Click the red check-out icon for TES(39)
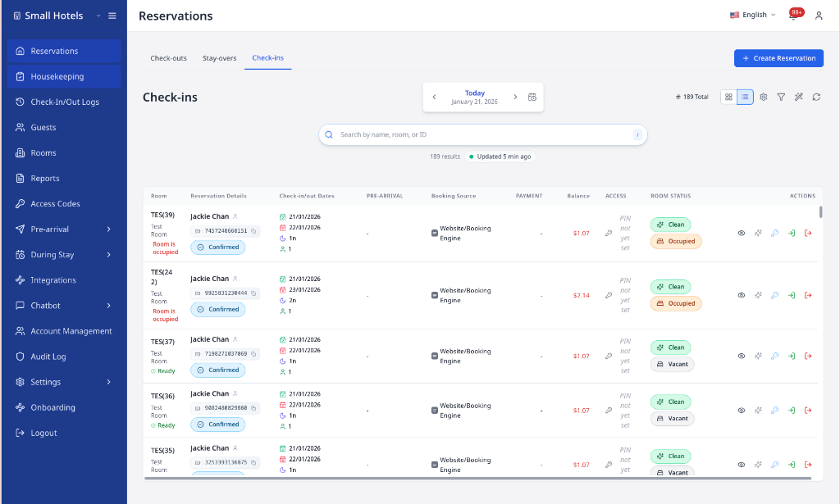The width and height of the screenshot is (840, 504). (x=808, y=233)
